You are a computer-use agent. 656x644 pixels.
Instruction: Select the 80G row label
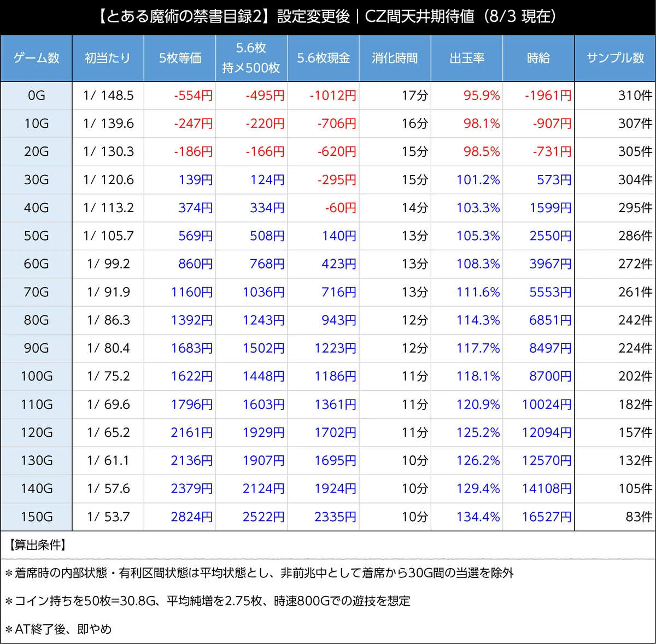pyautogui.click(x=36, y=320)
